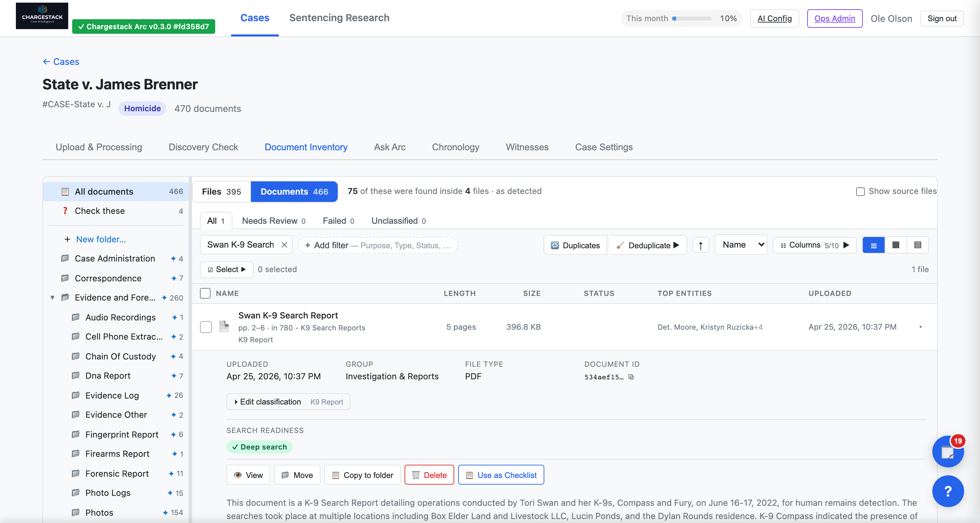
Task: Collapse the Swan K-9 row details arrow
Action: [920, 327]
